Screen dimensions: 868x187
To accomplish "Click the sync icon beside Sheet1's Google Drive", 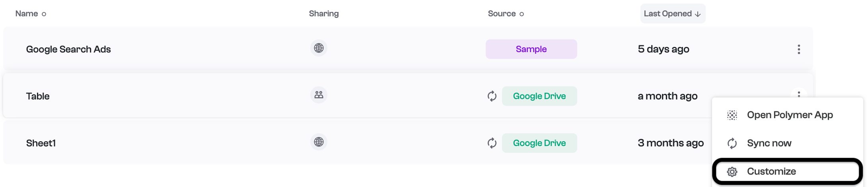I will 492,143.
